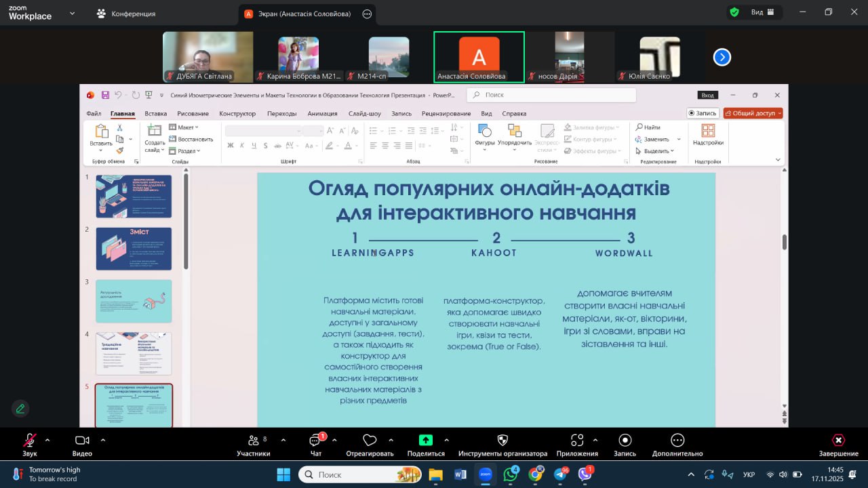868x488 pixels.
Task: Open the Zoom Apps icon
Action: click(x=577, y=441)
